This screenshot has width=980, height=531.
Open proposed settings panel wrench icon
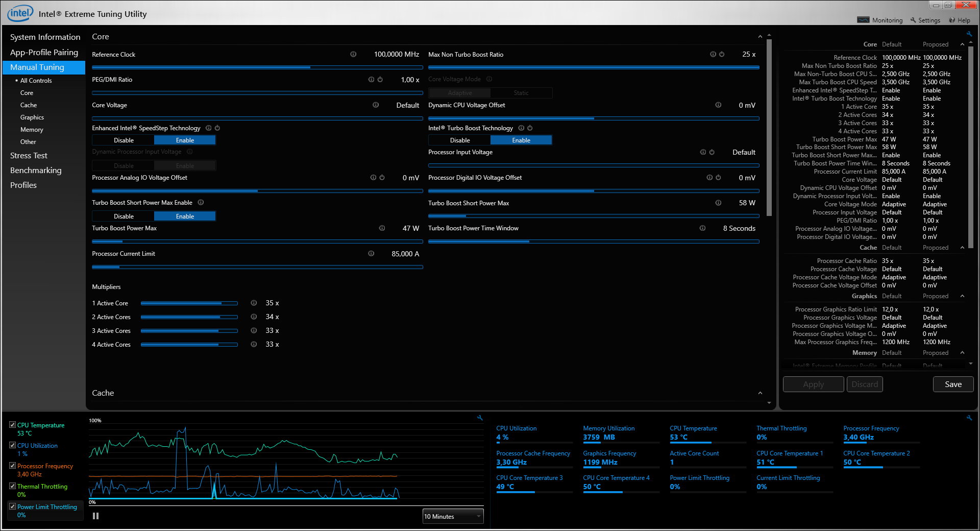pos(969,34)
